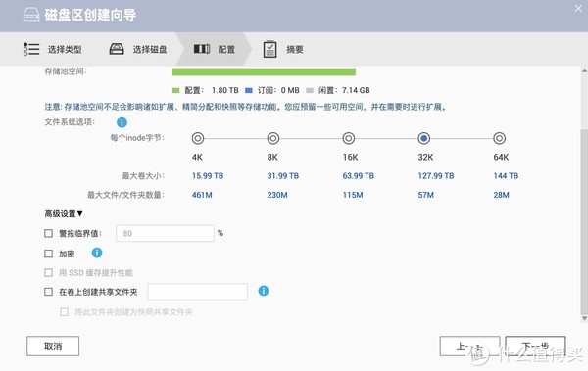
Task: Click the 28M max files value
Action: [502, 195]
